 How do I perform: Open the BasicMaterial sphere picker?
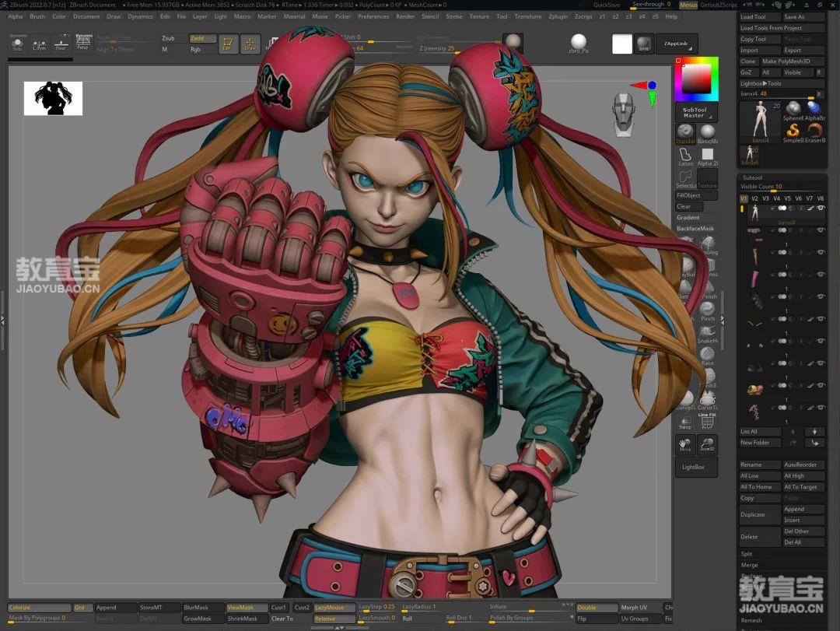pos(708,134)
